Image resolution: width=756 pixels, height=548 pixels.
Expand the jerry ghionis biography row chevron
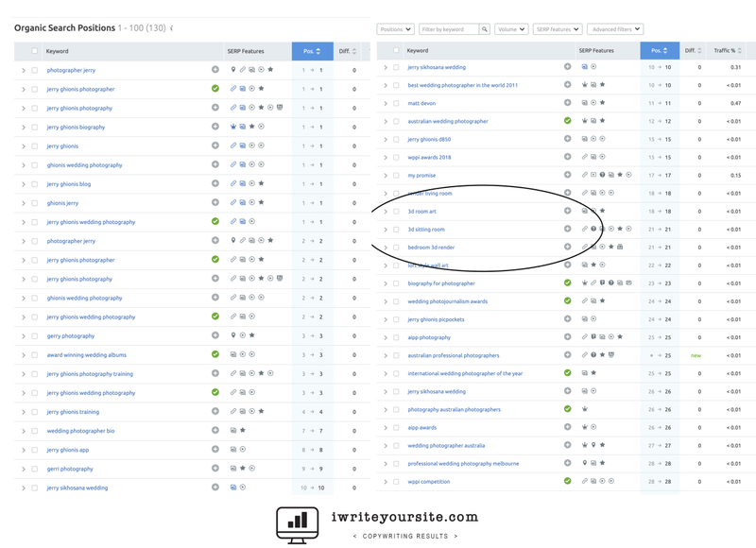tap(23, 128)
